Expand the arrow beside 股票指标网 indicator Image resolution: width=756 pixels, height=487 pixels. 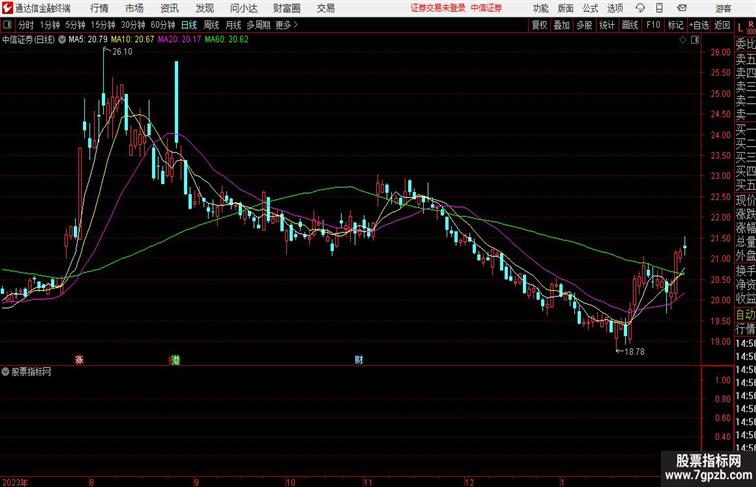(5, 372)
